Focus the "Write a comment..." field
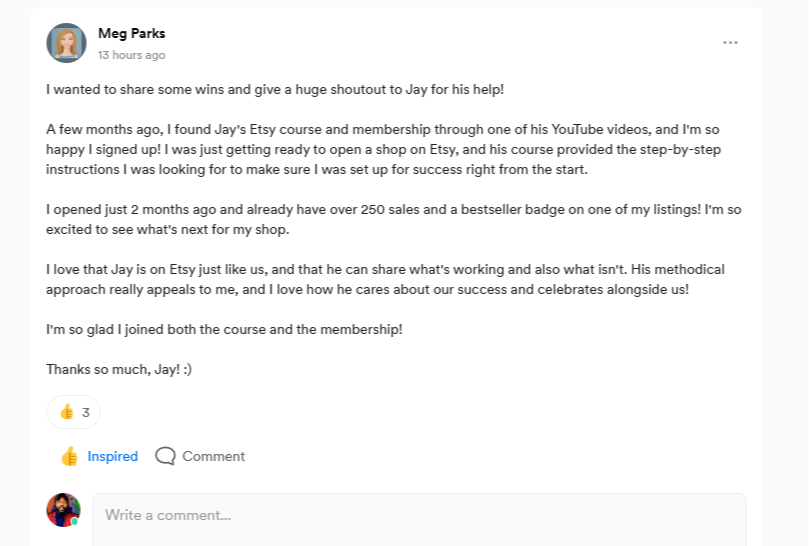The image size is (809, 546). 420,516
